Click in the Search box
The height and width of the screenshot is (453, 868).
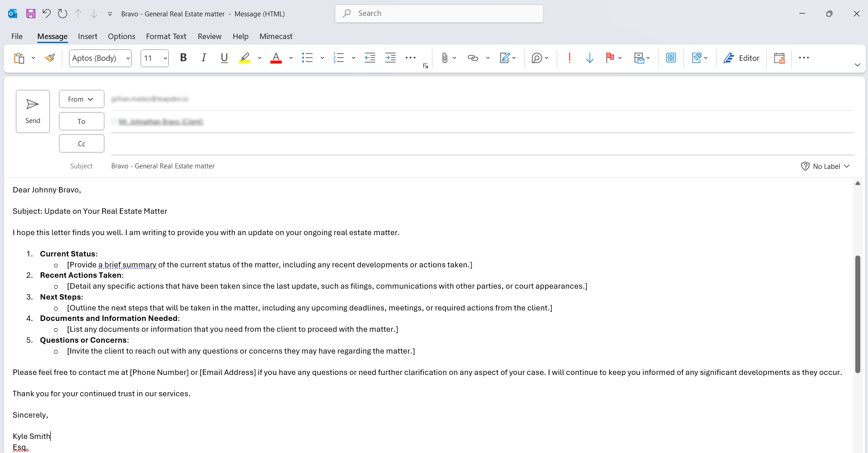pos(439,14)
